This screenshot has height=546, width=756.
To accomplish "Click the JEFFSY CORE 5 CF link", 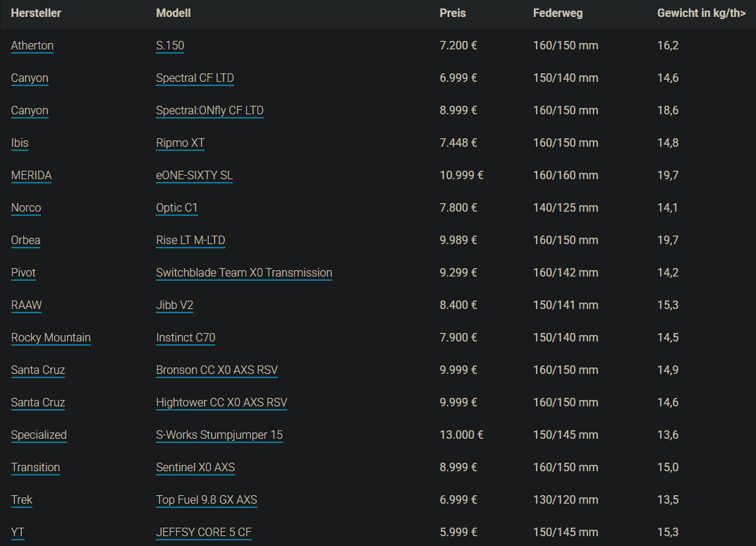I will tap(204, 533).
